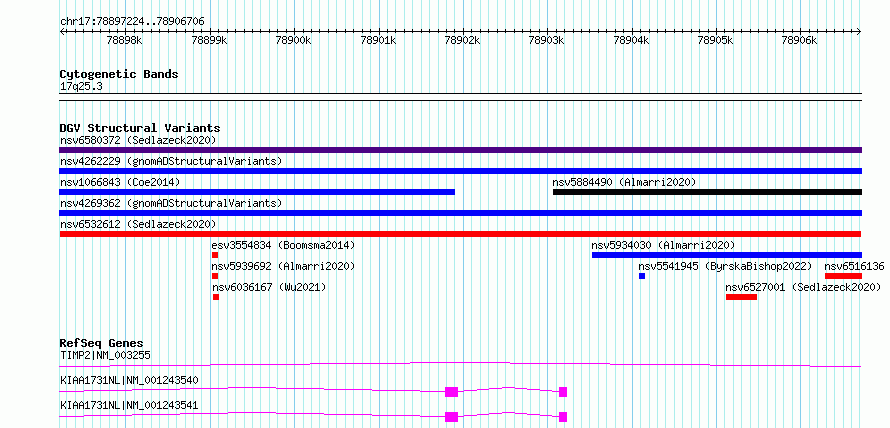Click the first exon box of NM_001243541
This screenshot has width=890, height=428.
coord(452,417)
